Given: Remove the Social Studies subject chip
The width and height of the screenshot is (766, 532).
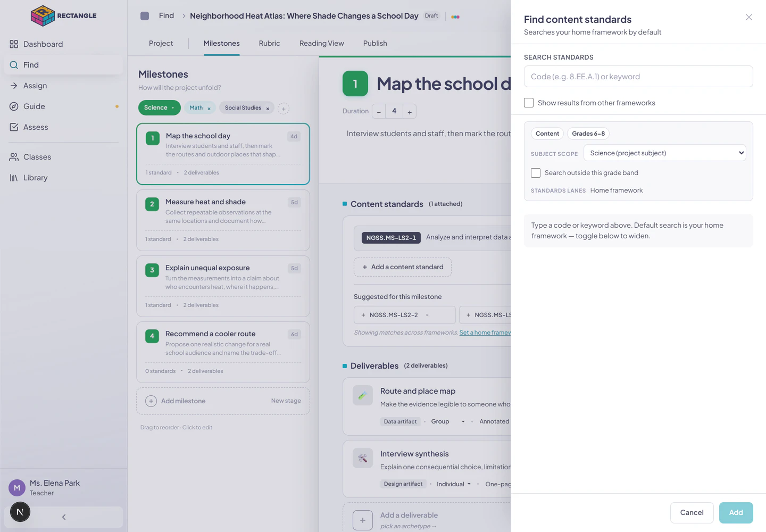Looking at the screenshot, I should (x=268, y=109).
